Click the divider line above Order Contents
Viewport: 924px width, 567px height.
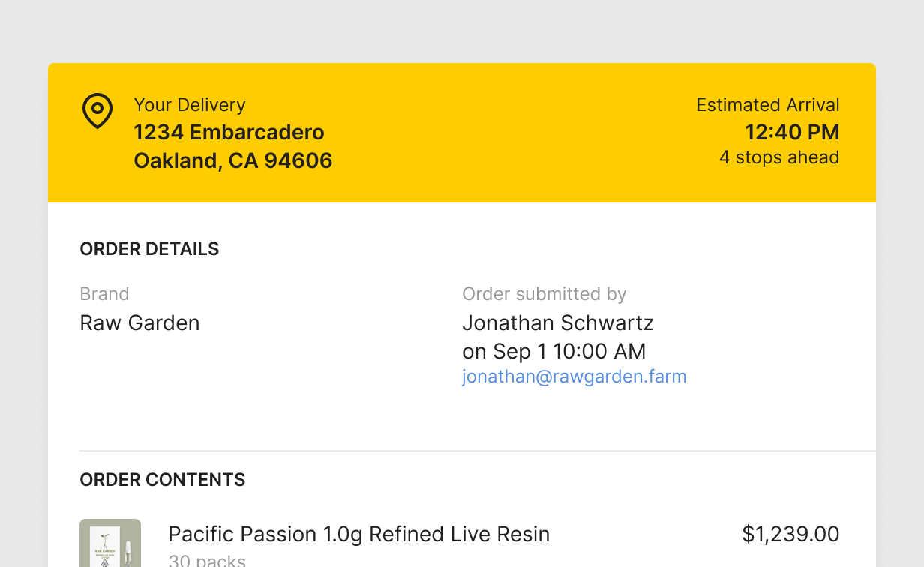(x=477, y=451)
